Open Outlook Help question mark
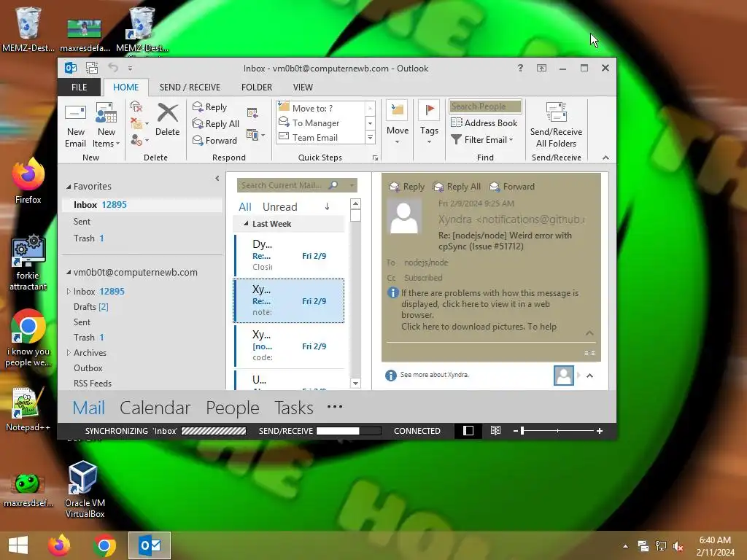This screenshot has height=560, width=747. [520, 68]
